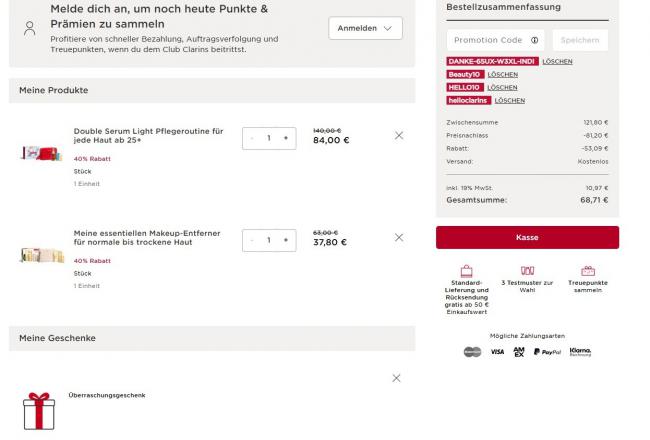650x440 pixels.
Task: Open the Double Serum Light product thumbnail
Action: (x=41, y=153)
